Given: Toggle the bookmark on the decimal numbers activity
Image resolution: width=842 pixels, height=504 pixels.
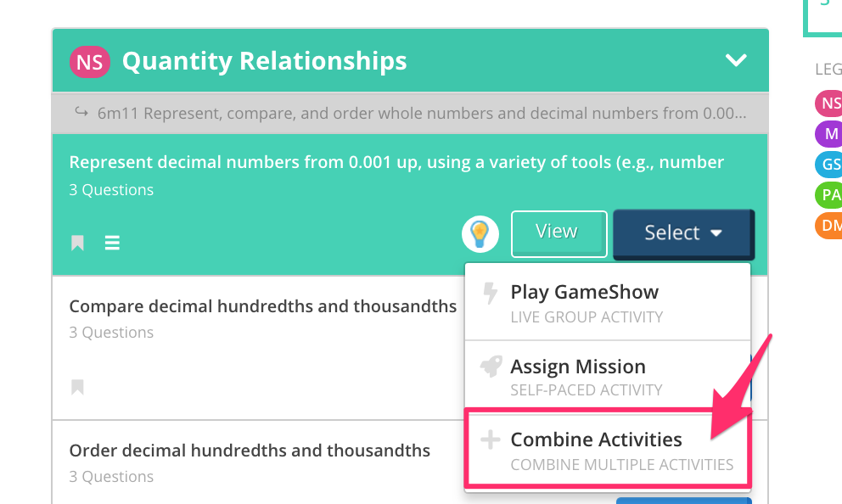Looking at the screenshot, I should pos(76,243).
